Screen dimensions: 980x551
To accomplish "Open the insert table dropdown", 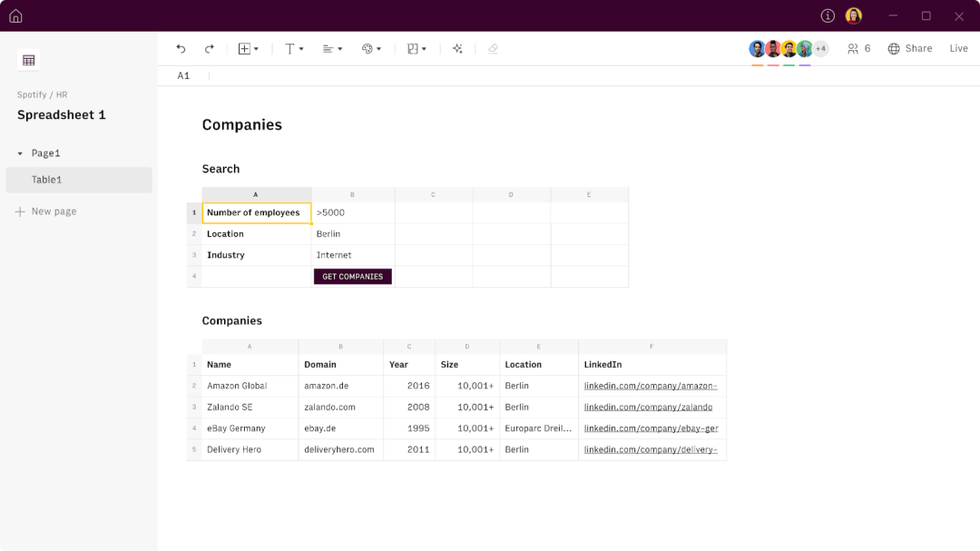I will point(248,49).
